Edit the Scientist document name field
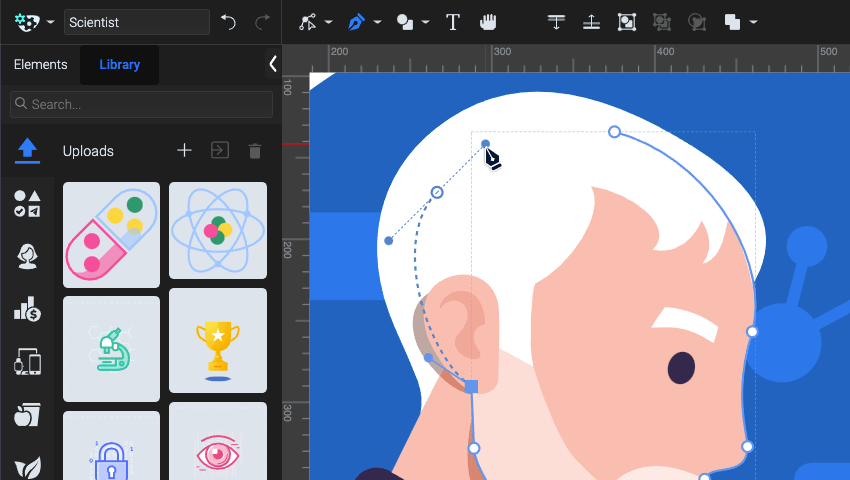 point(137,22)
